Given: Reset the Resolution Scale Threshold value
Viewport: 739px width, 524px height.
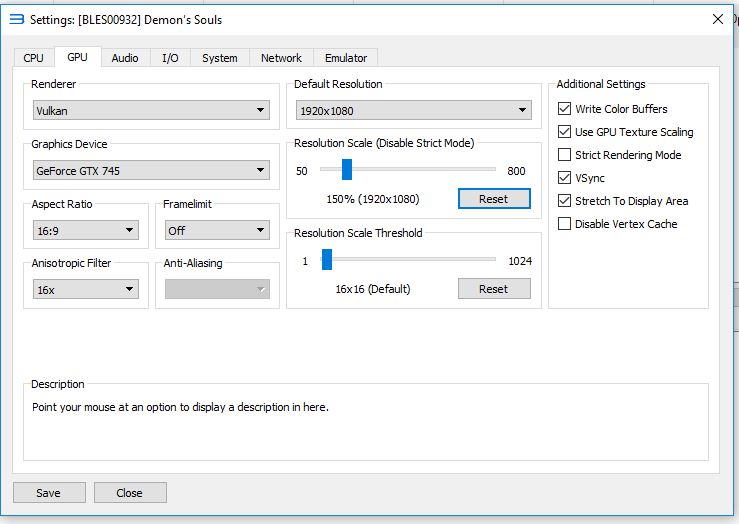Looking at the screenshot, I should click(493, 289).
